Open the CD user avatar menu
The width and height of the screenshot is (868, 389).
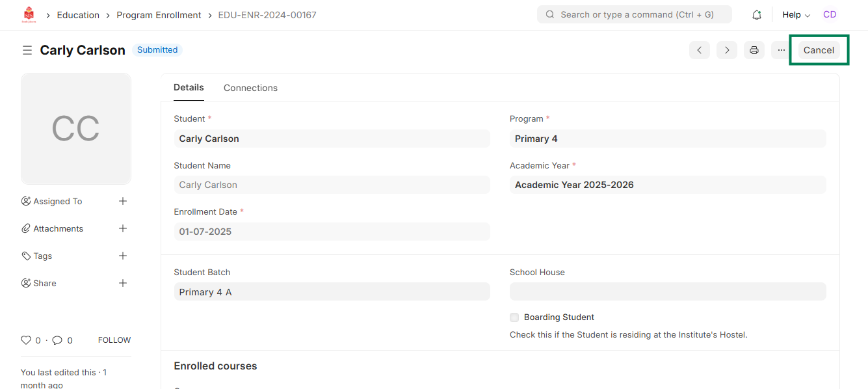coord(830,15)
